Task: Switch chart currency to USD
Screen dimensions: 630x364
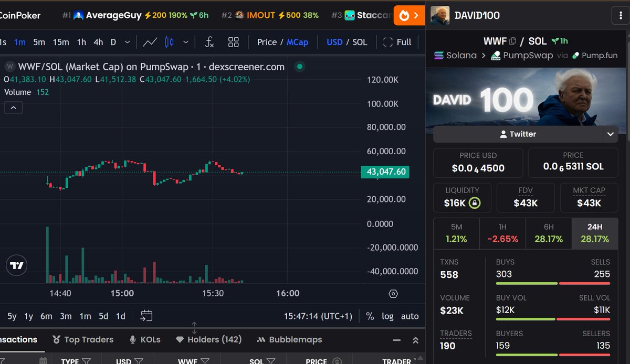Action: click(x=334, y=42)
